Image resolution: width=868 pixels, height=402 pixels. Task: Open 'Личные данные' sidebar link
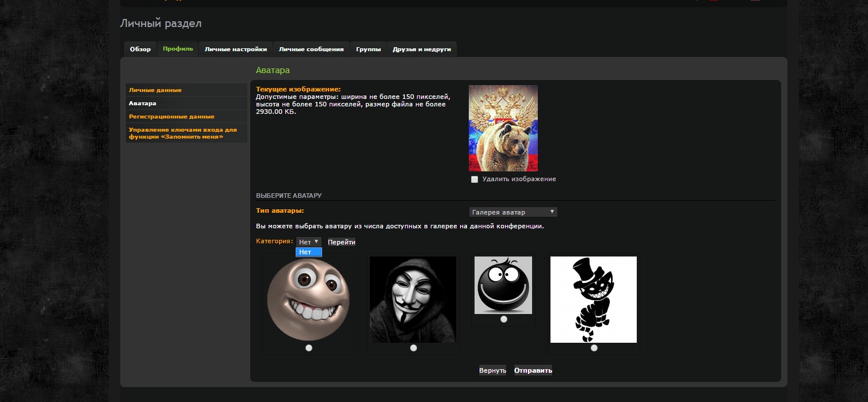pyautogui.click(x=155, y=90)
